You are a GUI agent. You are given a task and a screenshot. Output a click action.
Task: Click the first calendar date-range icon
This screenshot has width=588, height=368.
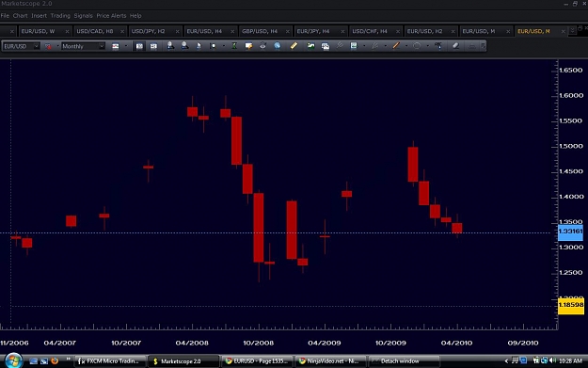coord(139,46)
